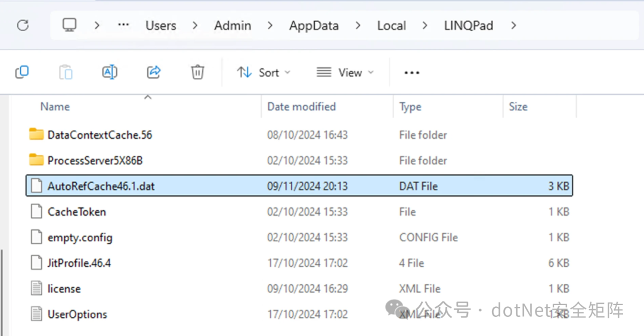Select the UserOptions file name
The width and height of the screenshot is (644, 336).
pyautogui.click(x=77, y=315)
